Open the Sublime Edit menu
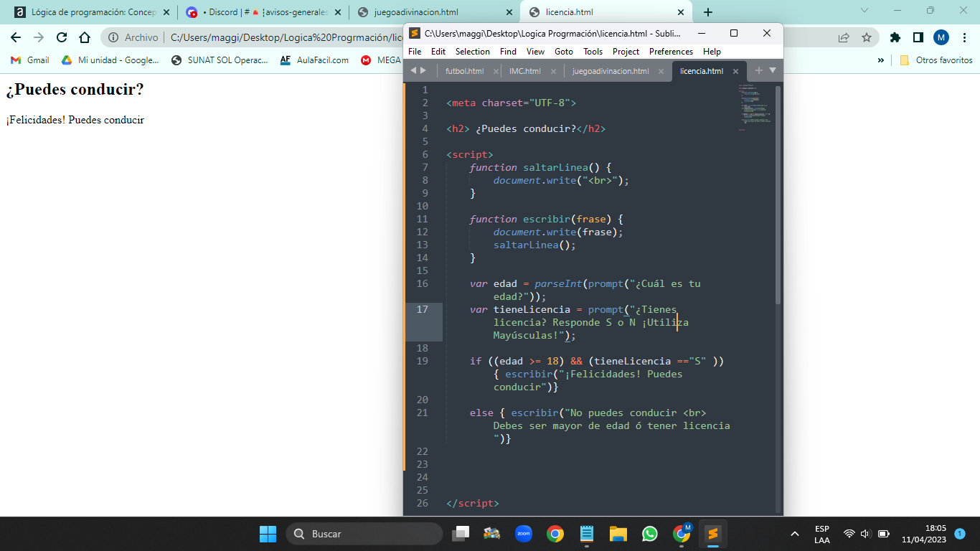Image resolution: width=980 pixels, height=551 pixels. click(438, 52)
